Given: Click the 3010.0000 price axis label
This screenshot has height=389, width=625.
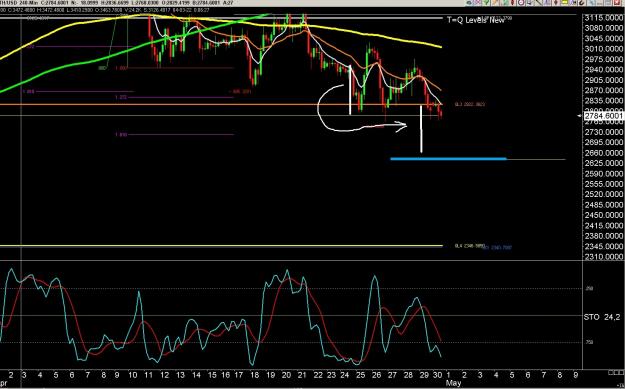Looking at the screenshot, I should tap(603, 49).
